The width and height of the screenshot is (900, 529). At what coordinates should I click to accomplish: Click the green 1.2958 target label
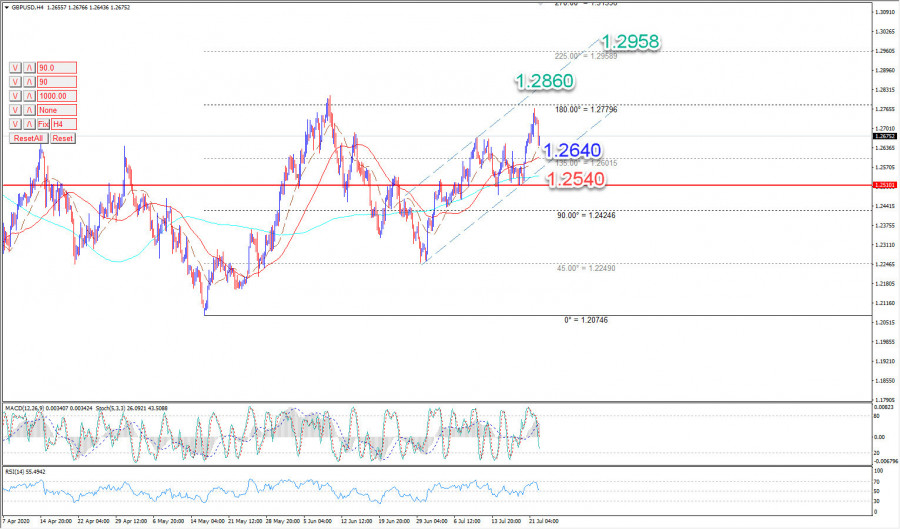[x=630, y=42]
